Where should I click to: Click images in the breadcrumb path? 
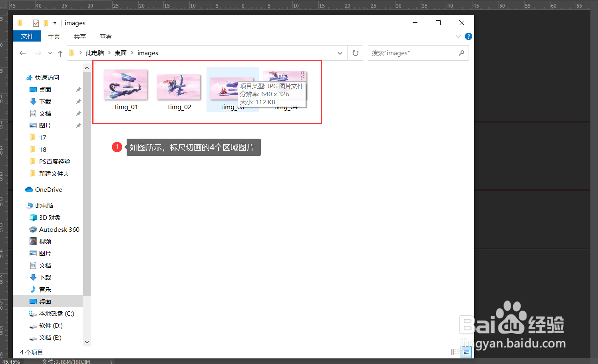[x=148, y=53]
